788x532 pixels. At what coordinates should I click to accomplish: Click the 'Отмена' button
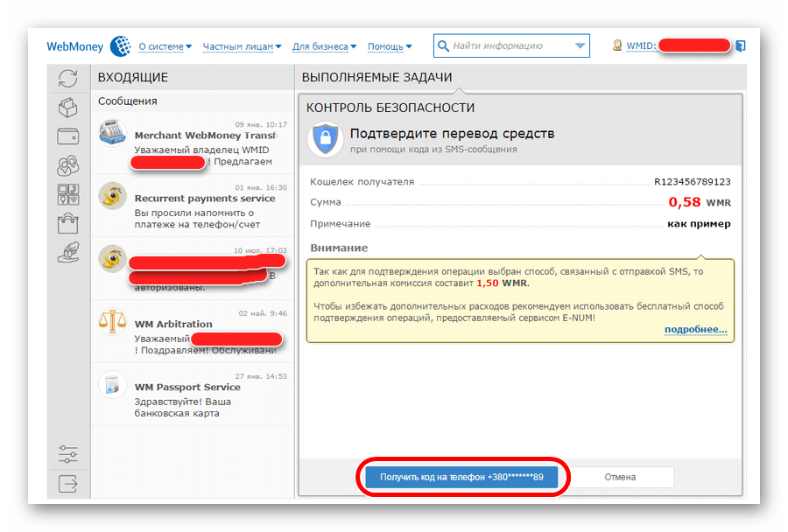pos(620,477)
